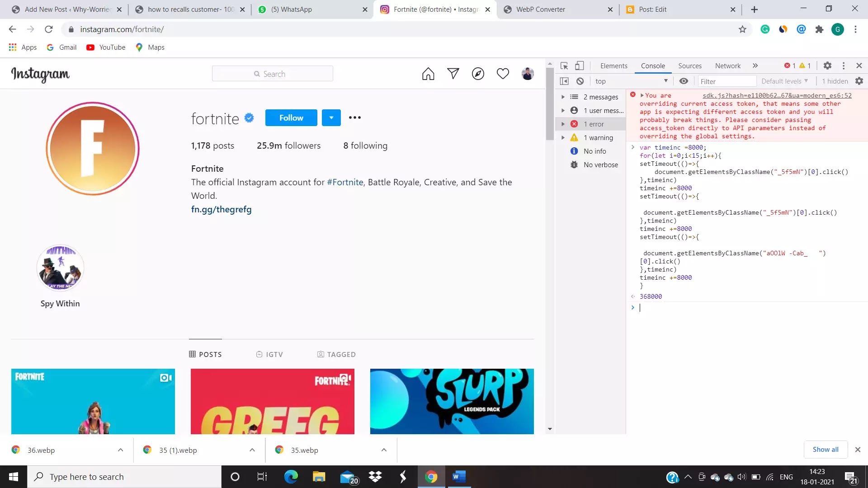Open the Windows Start menu
This screenshot has width=868, height=488.
(14, 477)
